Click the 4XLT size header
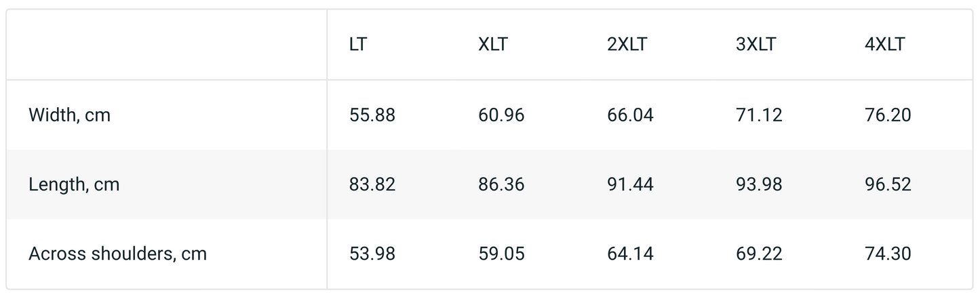The width and height of the screenshot is (980, 297). coord(885,45)
